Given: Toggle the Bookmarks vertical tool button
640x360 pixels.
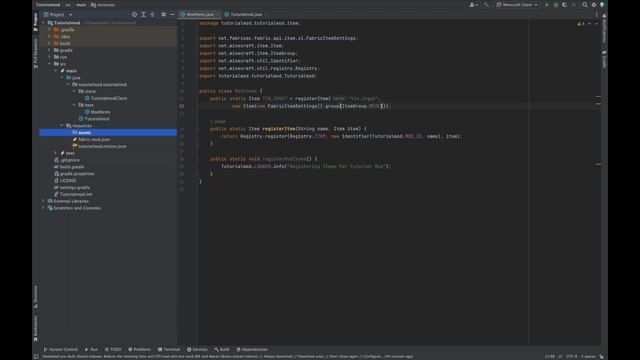Looking at the screenshot, I should 36,329.
